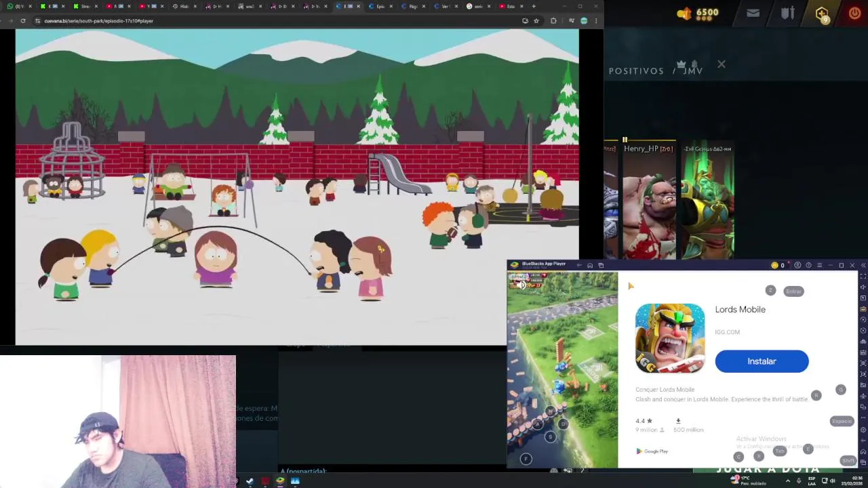
Task: Click the BlueStacks sidebar back arrow
Action: [x=863, y=441]
